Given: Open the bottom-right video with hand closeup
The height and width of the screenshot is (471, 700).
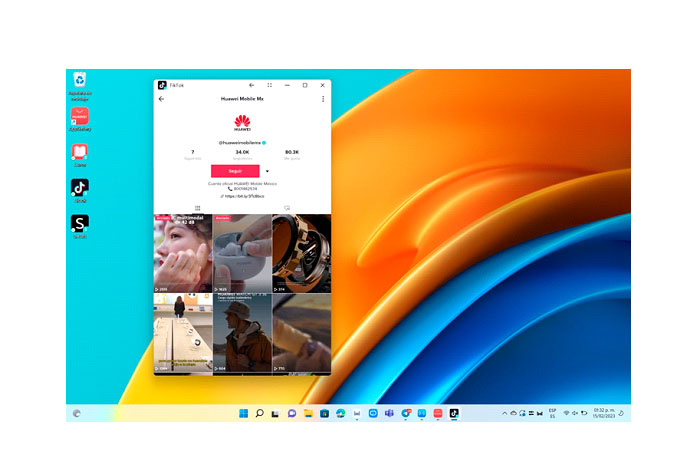Looking at the screenshot, I should pos(302,333).
